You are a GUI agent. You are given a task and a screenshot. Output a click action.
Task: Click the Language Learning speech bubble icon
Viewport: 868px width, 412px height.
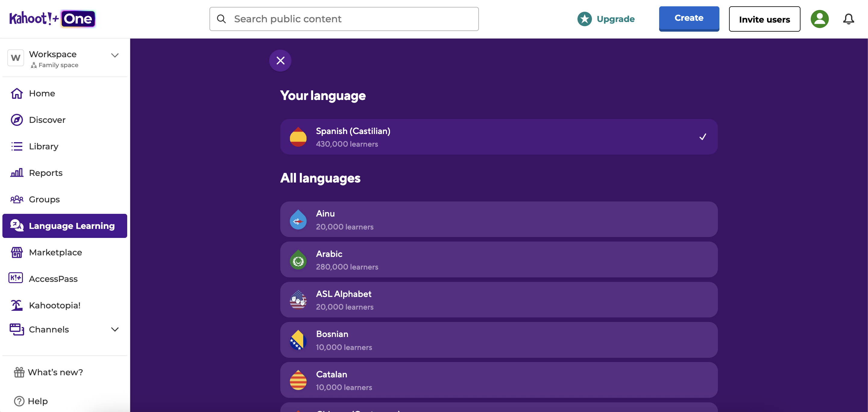tap(17, 226)
